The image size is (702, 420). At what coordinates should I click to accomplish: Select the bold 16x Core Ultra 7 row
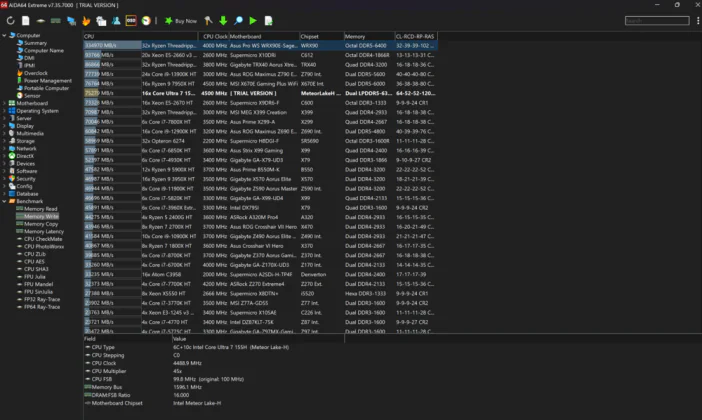tap(260, 93)
